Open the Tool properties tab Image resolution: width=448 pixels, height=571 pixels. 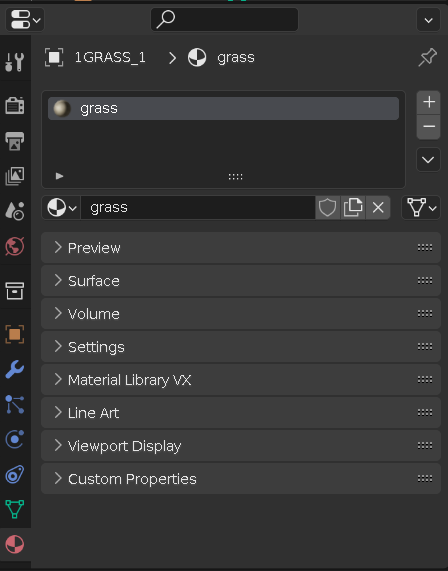[15, 62]
